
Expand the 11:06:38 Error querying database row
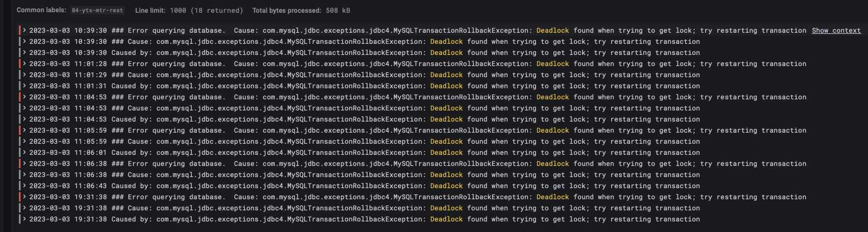point(24,164)
